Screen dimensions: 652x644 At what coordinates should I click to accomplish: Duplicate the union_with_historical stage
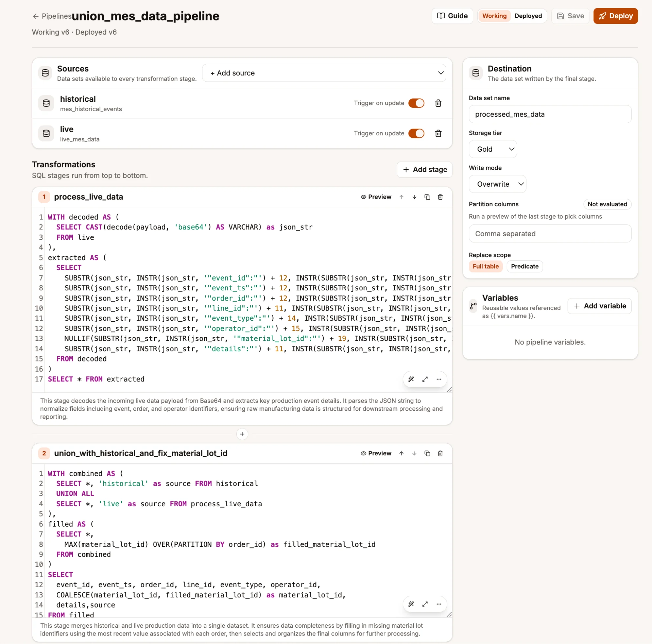pos(427,453)
